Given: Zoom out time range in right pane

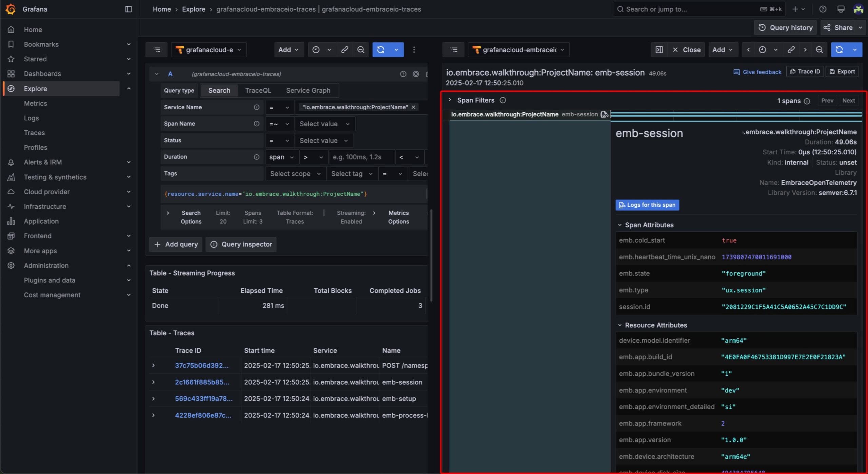Looking at the screenshot, I should 820,50.
